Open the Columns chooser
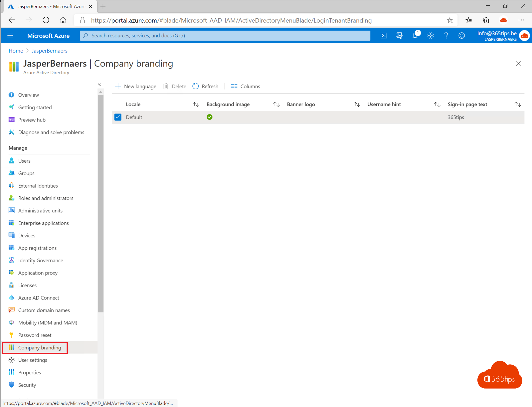Image resolution: width=532 pixels, height=407 pixels. coord(245,86)
